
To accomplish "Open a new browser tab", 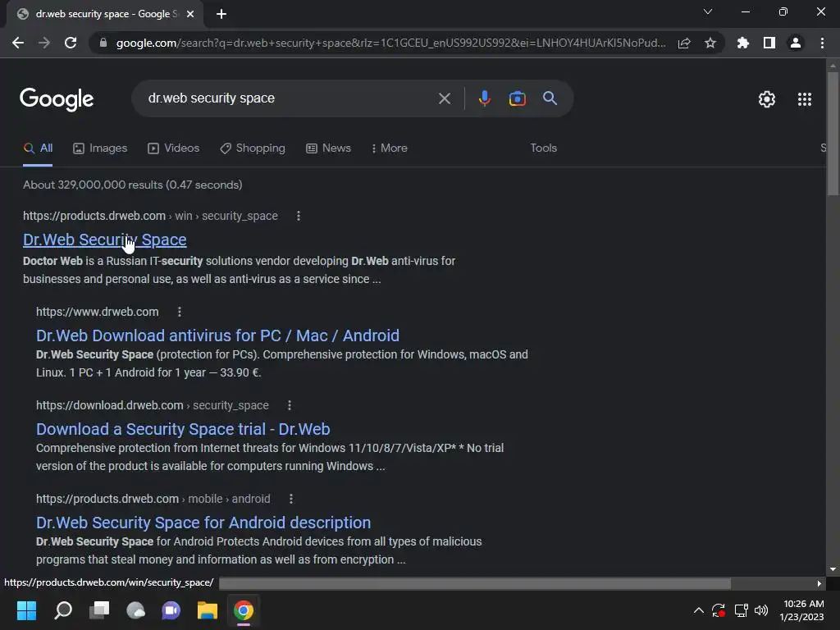I will tap(221, 14).
